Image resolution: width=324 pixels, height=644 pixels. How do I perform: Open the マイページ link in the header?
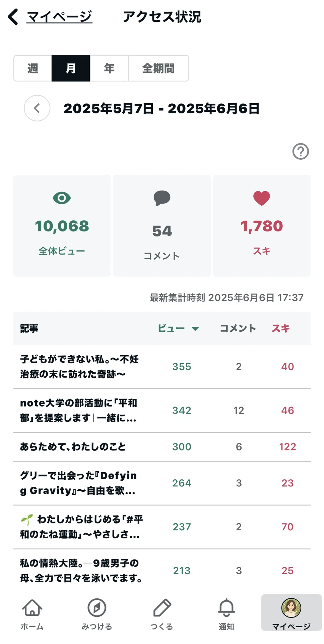point(59,17)
